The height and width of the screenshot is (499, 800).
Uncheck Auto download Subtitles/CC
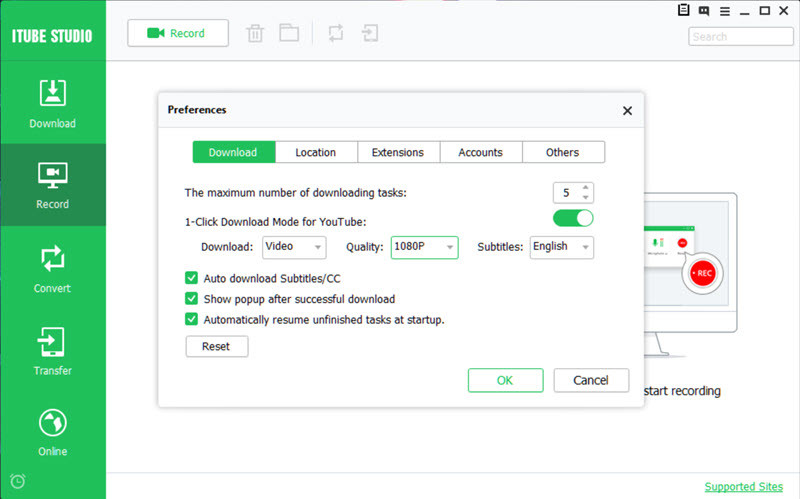click(x=191, y=278)
